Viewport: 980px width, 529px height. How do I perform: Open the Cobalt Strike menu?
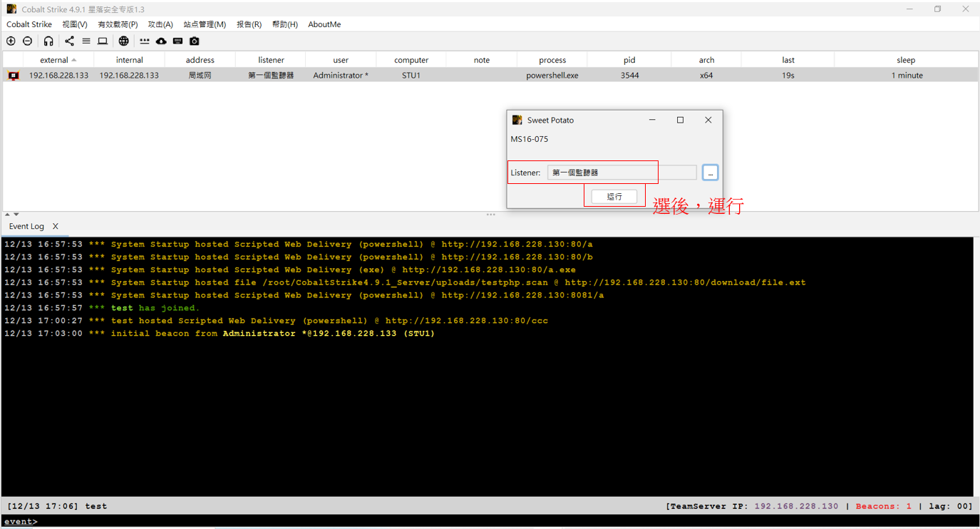[x=29, y=24]
